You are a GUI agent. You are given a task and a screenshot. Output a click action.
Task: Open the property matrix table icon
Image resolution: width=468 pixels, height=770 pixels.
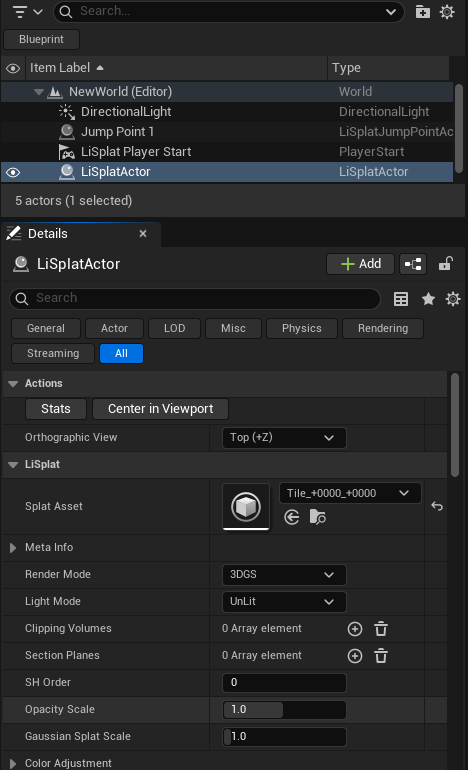pyautogui.click(x=401, y=299)
